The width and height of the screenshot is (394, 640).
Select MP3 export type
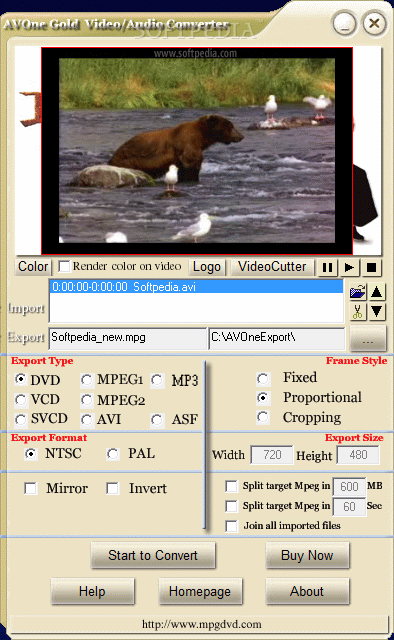(157, 380)
